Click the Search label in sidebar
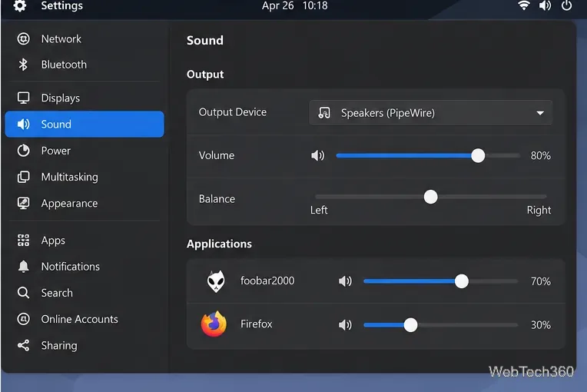587x392 pixels. (x=57, y=293)
